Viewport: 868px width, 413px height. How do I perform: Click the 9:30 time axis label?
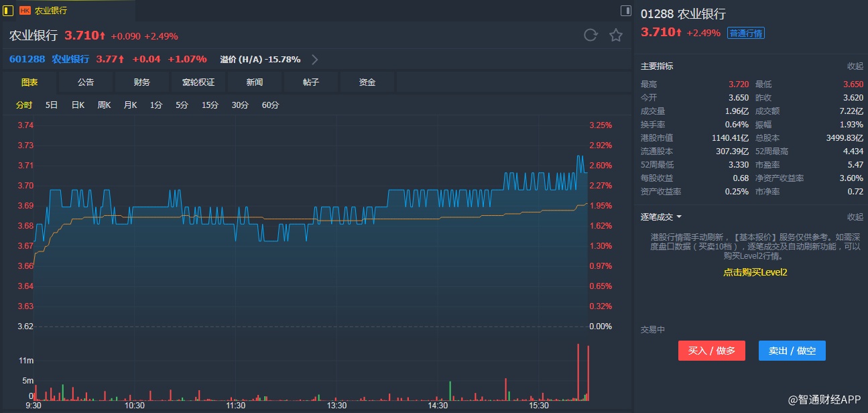pyautogui.click(x=34, y=406)
